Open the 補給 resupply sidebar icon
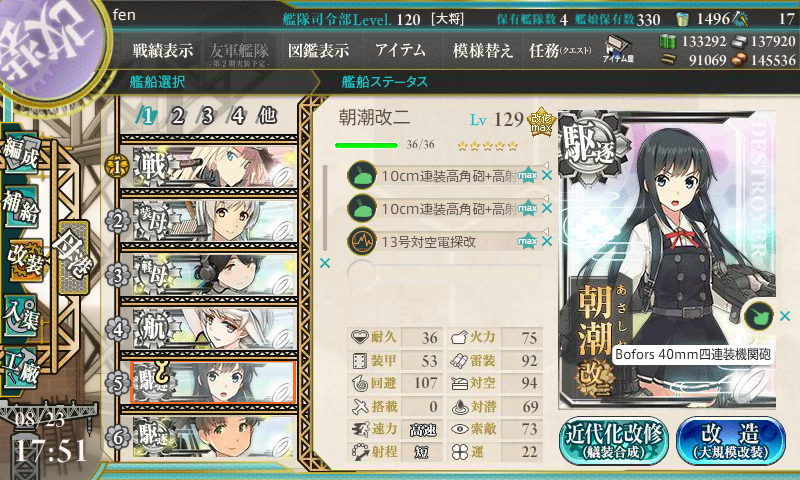The height and width of the screenshot is (480, 800). 21,206
